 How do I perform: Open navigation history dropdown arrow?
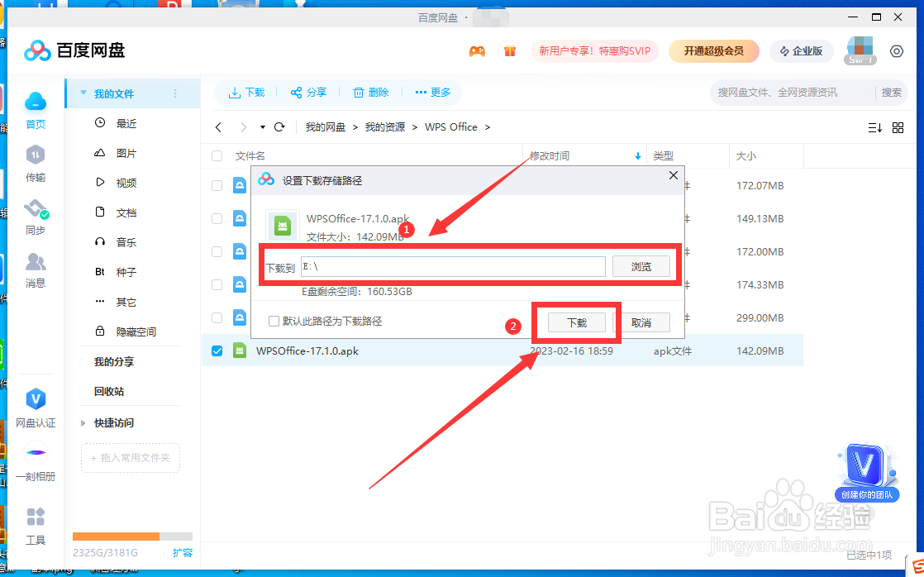point(262,127)
